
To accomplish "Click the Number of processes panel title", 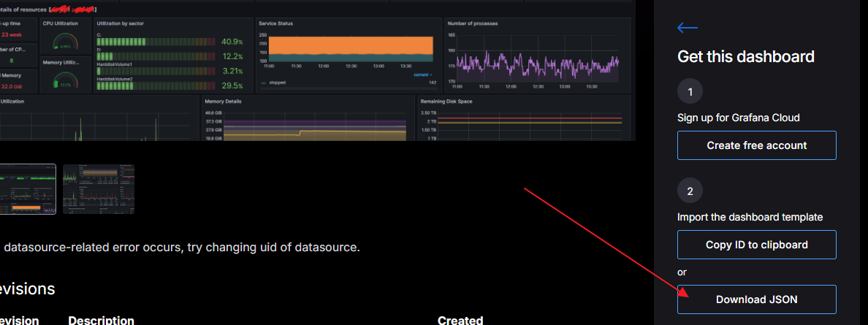I will click(x=472, y=24).
